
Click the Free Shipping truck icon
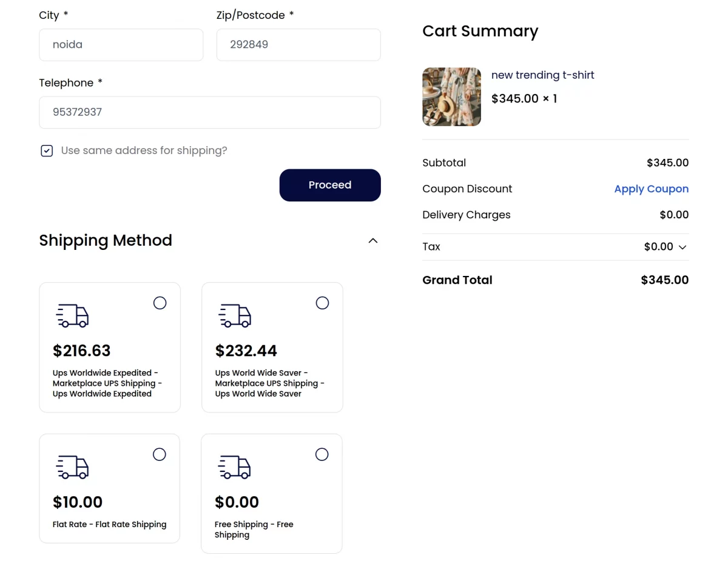235,467
